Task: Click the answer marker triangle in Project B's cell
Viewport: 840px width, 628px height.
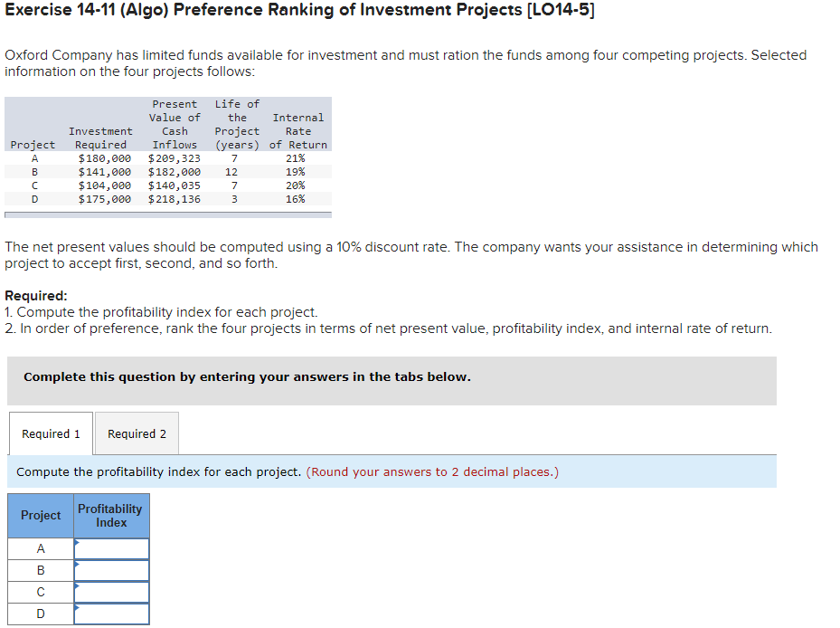Action: [78, 565]
